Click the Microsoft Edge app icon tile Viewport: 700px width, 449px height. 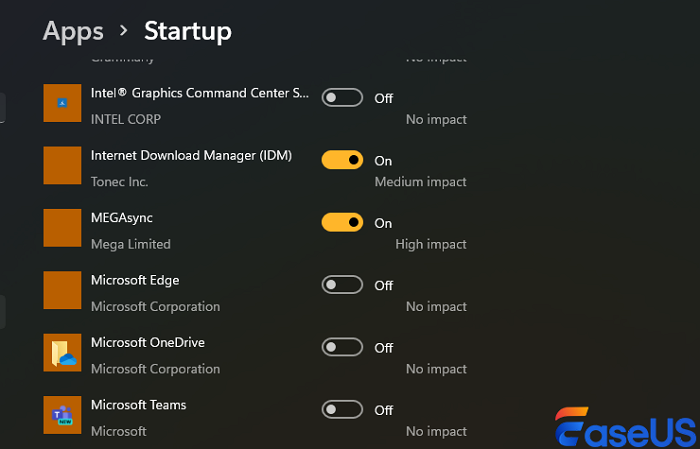point(62,290)
